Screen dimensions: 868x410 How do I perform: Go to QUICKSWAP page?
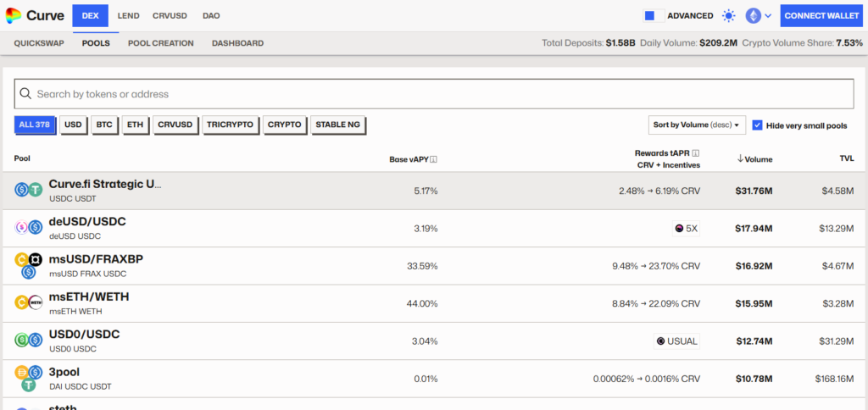[x=39, y=43]
